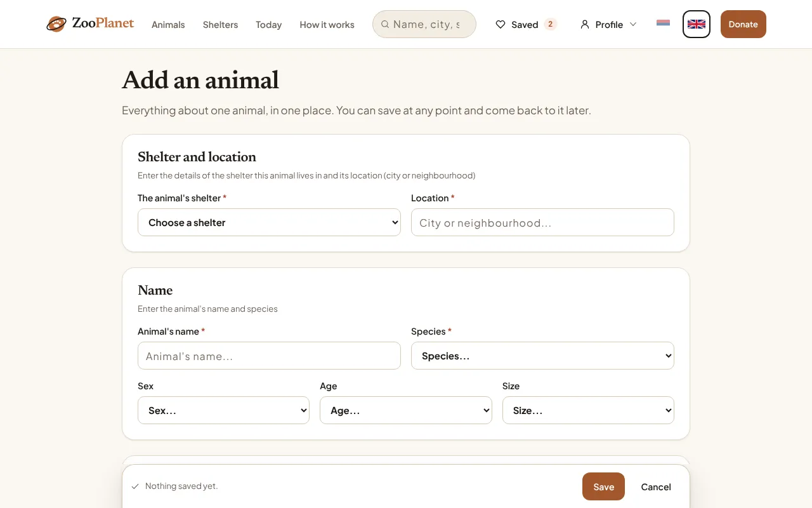This screenshot has width=812, height=508.
Task: Click the Donate button
Action: [x=743, y=24]
